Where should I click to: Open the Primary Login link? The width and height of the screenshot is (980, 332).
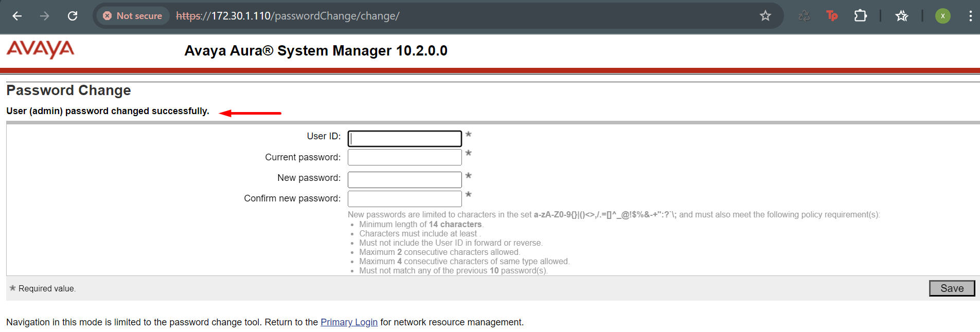[349, 322]
